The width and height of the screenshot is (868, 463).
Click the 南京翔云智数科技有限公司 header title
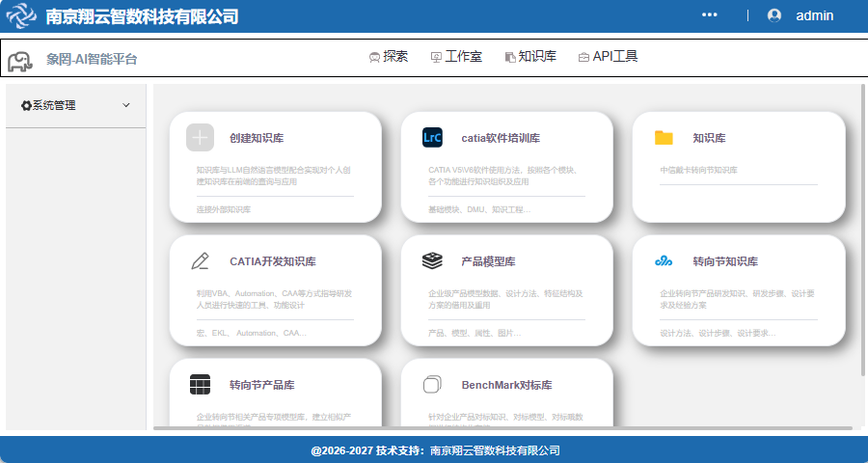142,16
